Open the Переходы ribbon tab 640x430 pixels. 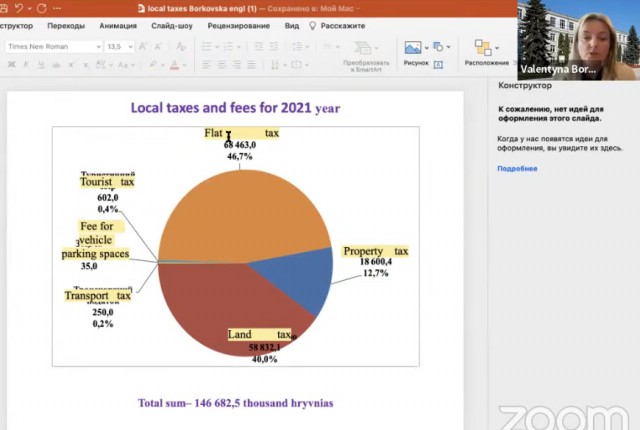66,26
